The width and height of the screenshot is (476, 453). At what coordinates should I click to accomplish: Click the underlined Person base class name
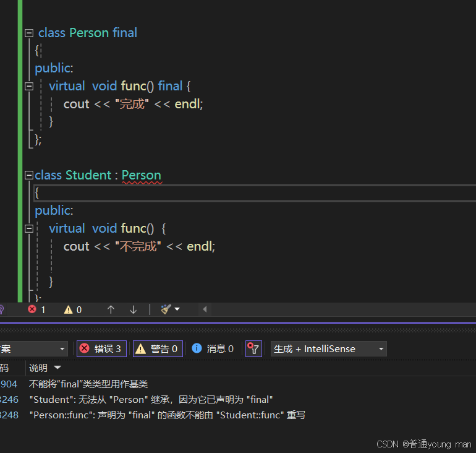pos(142,176)
